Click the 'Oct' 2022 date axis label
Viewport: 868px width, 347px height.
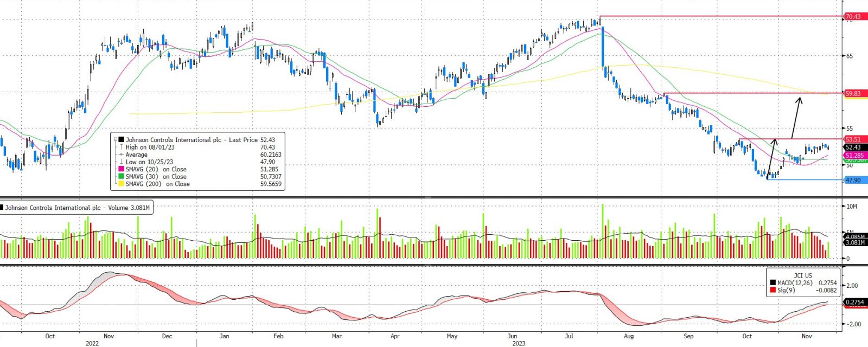coord(50,336)
